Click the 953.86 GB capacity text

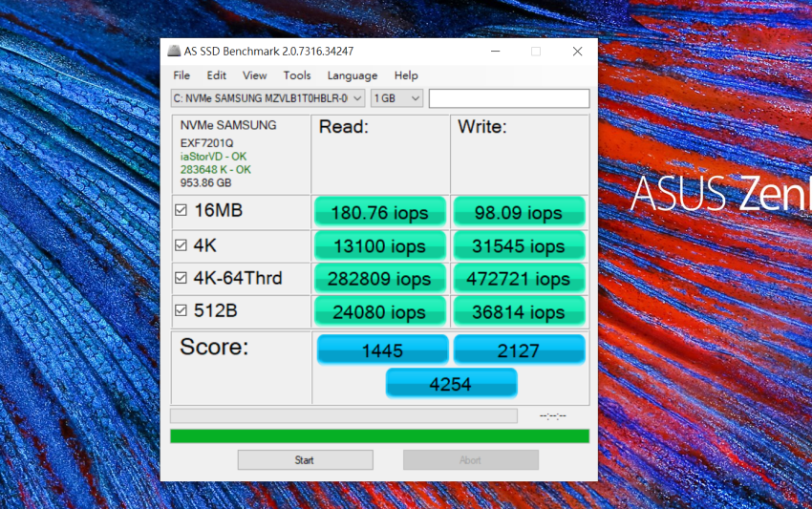[205, 182]
